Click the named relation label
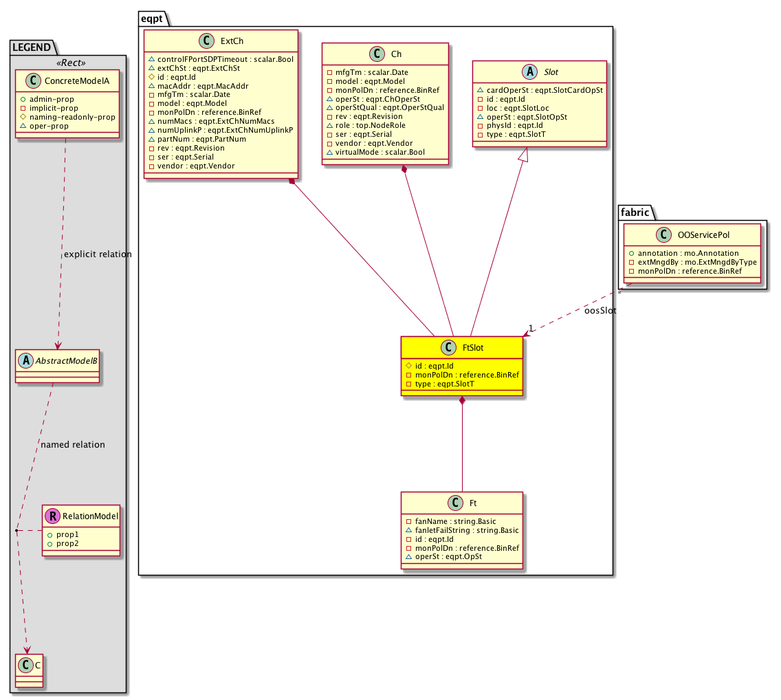This screenshot has width=781, height=700. (x=73, y=445)
